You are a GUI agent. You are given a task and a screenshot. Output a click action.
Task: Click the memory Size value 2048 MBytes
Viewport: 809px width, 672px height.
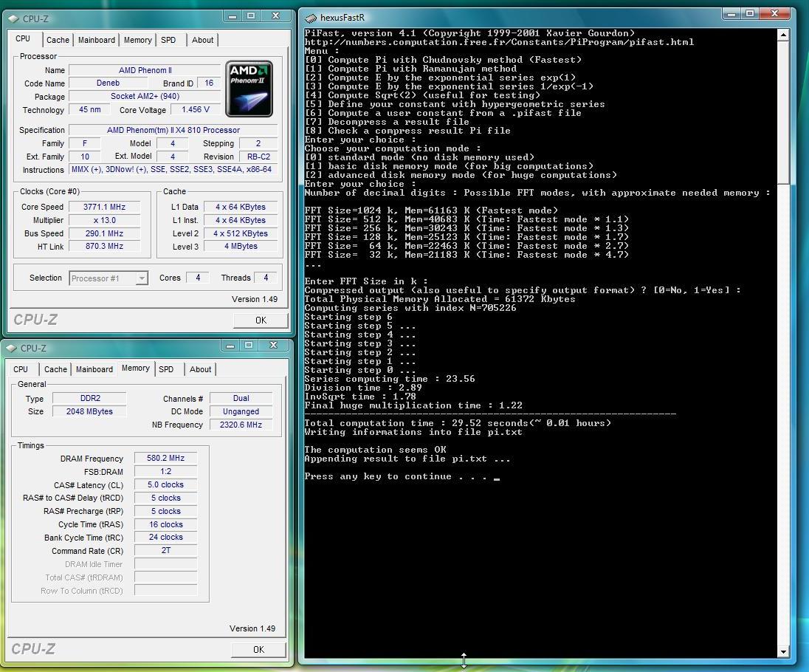[90, 412]
